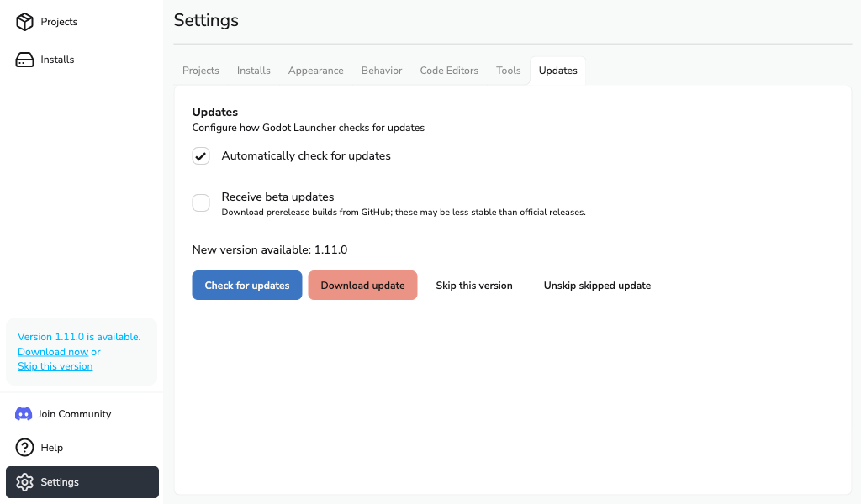
Task: Click the Skip this version button
Action: [474, 285]
